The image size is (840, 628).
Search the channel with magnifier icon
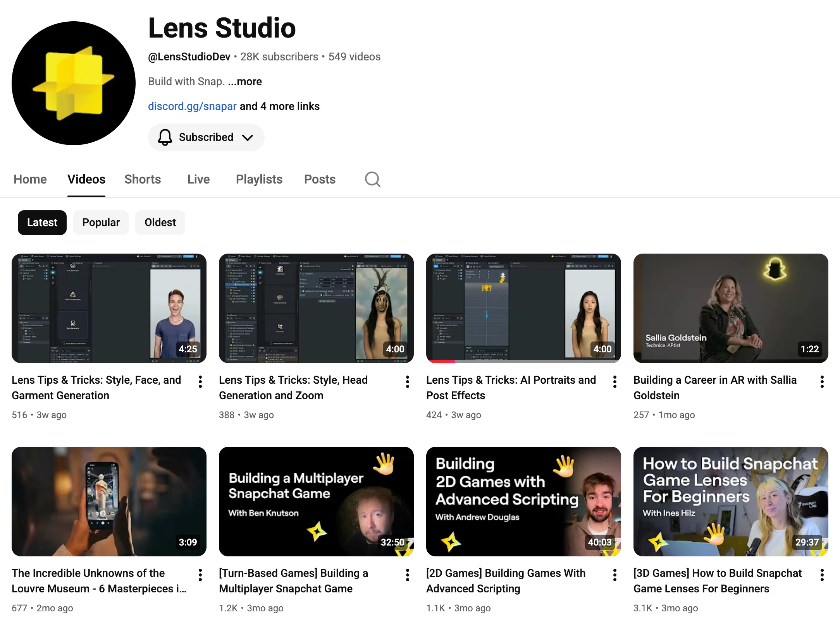click(373, 179)
